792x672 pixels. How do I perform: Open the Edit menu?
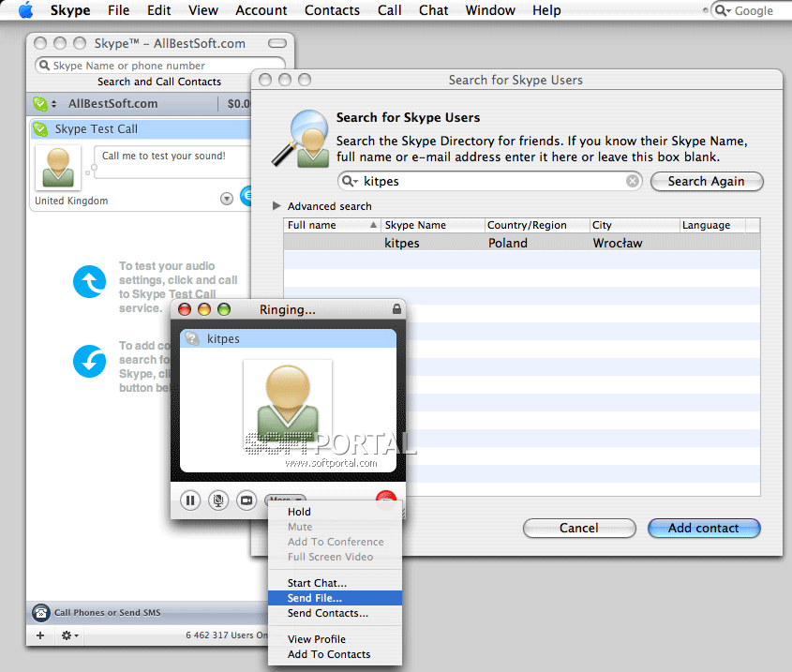coord(159,10)
